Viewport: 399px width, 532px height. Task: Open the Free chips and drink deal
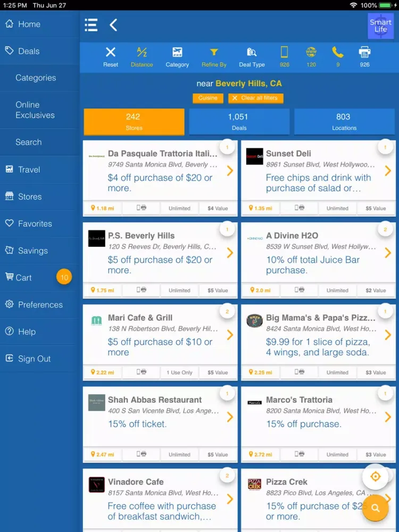(318, 183)
